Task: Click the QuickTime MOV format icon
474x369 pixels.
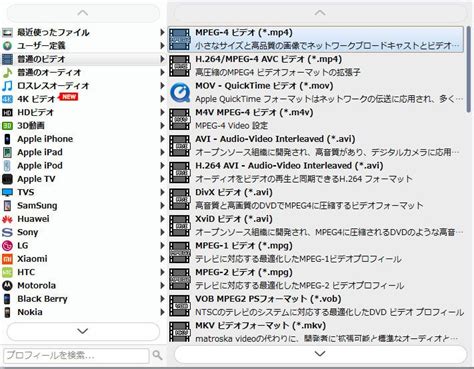Action: tap(180, 93)
